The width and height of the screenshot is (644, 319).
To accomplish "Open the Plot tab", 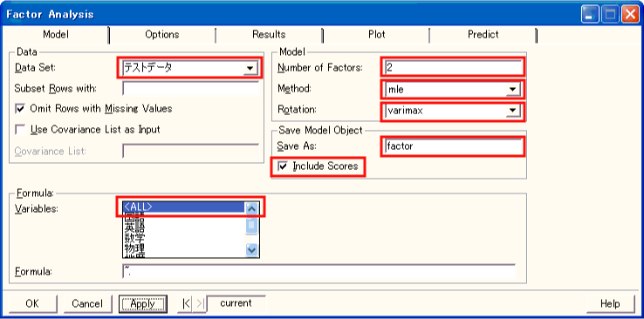I will coord(376,35).
